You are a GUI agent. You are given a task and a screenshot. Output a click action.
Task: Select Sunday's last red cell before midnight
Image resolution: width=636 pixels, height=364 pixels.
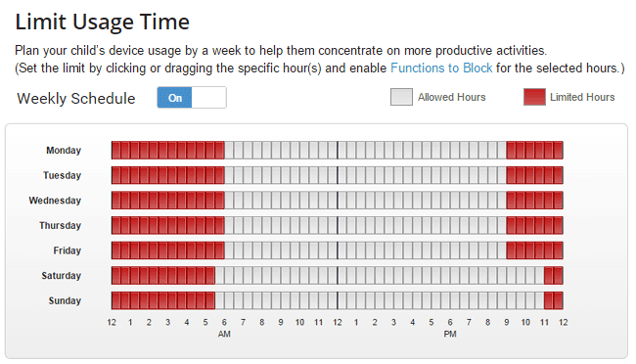pyautogui.click(x=559, y=300)
